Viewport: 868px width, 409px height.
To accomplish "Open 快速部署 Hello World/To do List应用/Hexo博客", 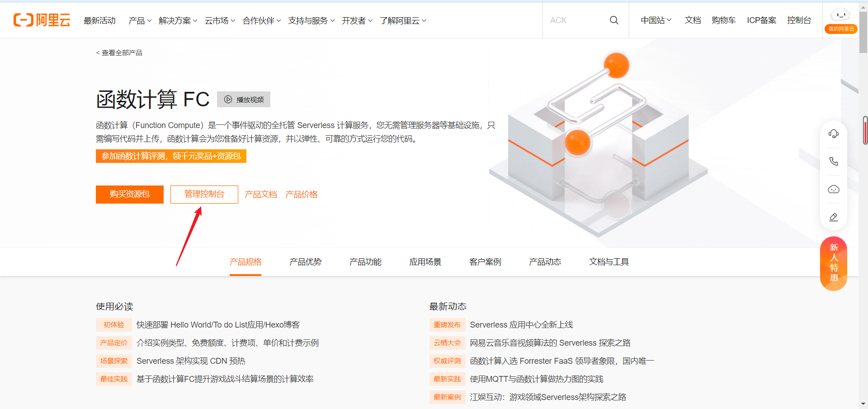I will (x=218, y=325).
